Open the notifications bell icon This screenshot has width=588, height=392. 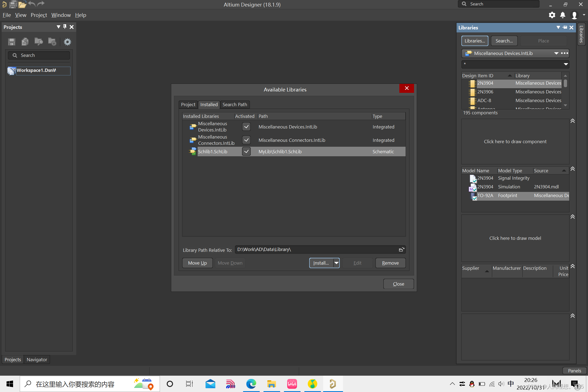[563, 15]
